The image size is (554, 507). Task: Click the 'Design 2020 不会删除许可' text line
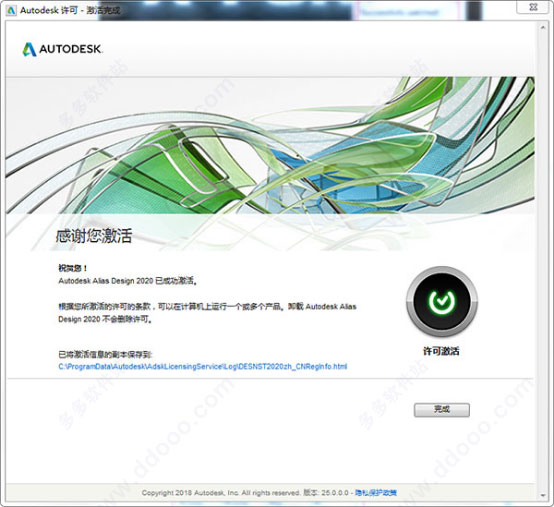tap(105, 319)
